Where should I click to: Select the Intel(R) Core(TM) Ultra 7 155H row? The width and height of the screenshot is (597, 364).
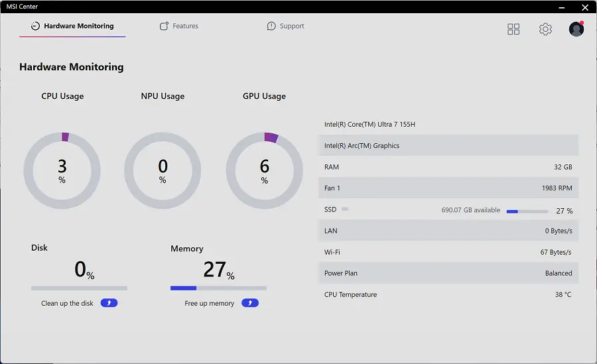[x=448, y=124]
